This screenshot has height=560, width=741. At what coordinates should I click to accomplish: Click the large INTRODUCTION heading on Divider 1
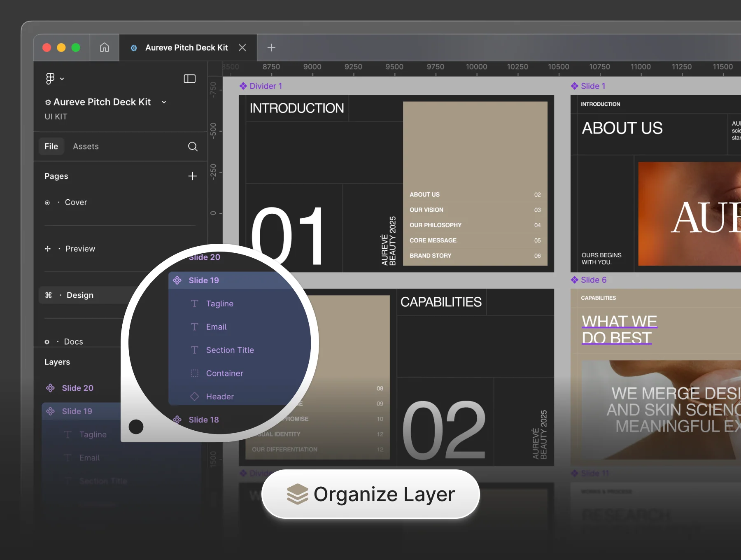(297, 108)
